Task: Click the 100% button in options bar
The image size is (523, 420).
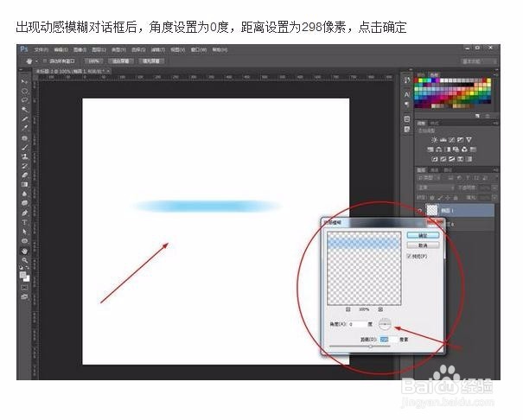Action: [93, 61]
